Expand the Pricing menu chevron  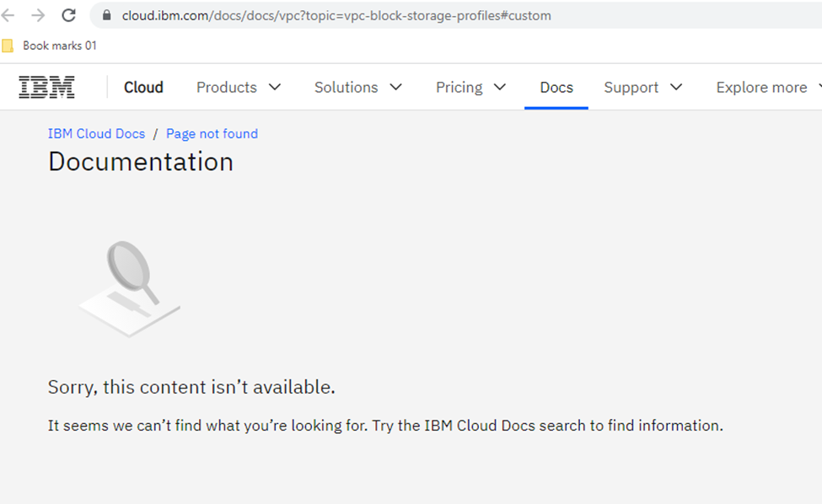tap(500, 87)
